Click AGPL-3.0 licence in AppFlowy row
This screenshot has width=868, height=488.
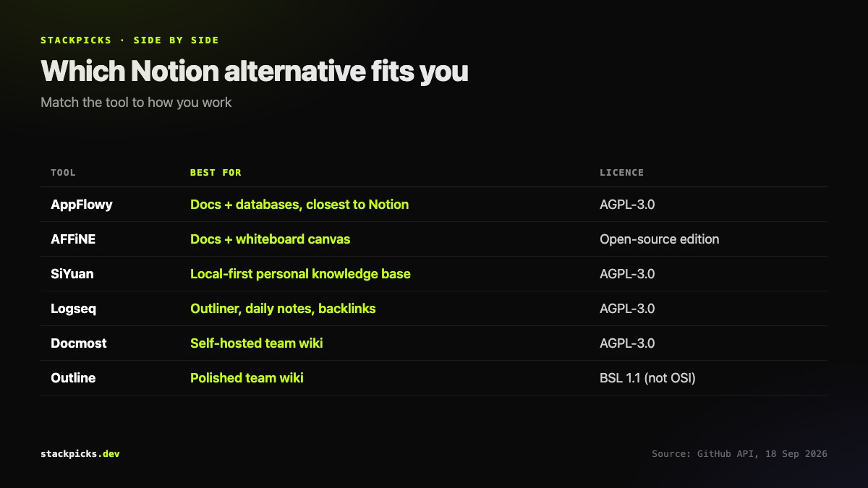(627, 205)
